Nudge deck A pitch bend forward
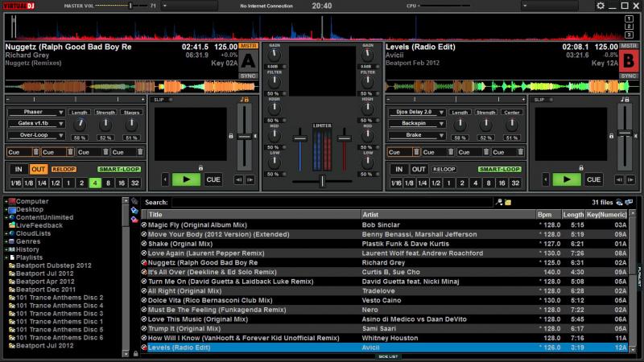 pyautogui.click(x=250, y=179)
